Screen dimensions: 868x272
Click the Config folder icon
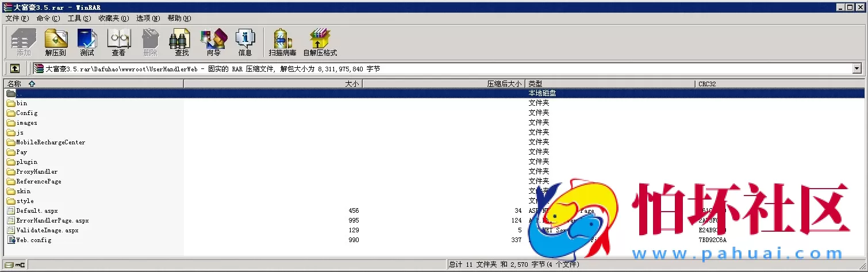[x=11, y=113]
